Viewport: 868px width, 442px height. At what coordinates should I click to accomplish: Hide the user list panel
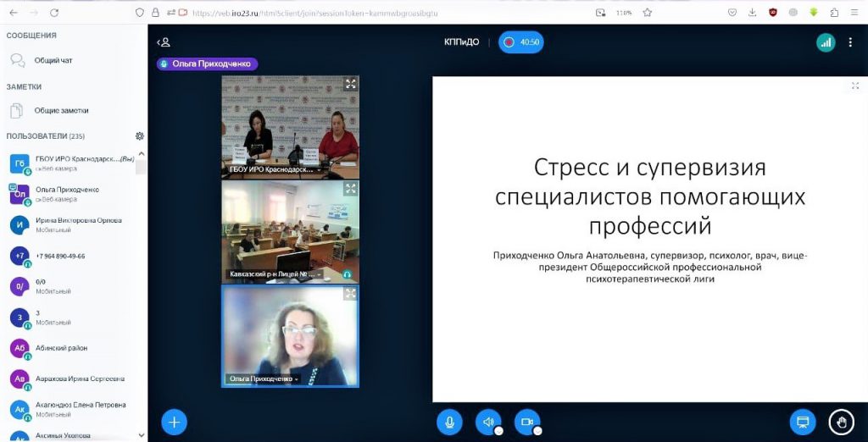pyautogui.click(x=164, y=42)
